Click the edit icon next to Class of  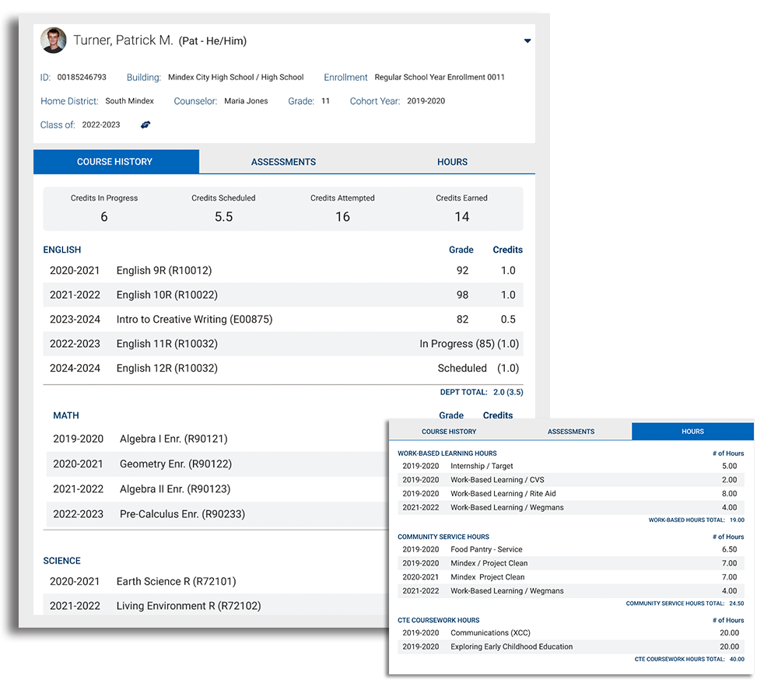tap(145, 124)
